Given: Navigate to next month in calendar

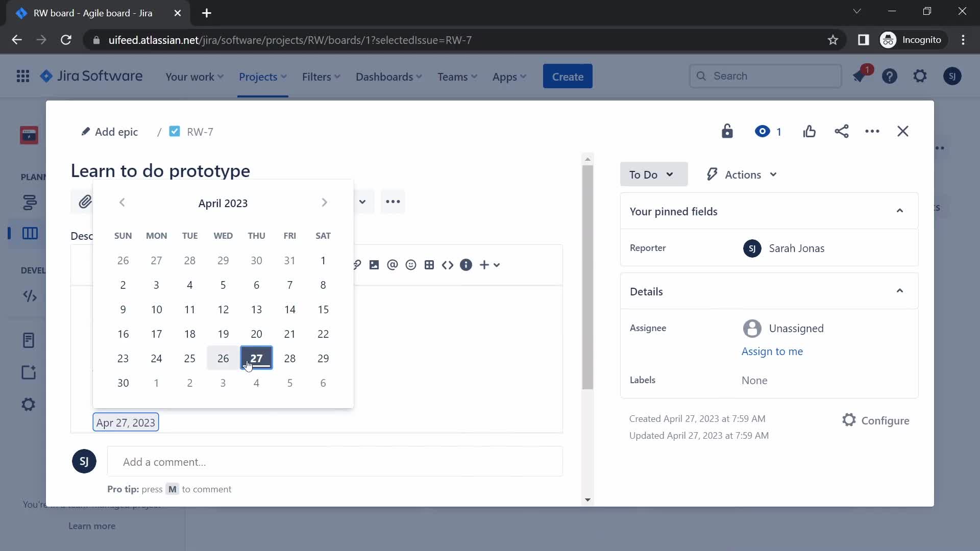Looking at the screenshot, I should 324,203.
